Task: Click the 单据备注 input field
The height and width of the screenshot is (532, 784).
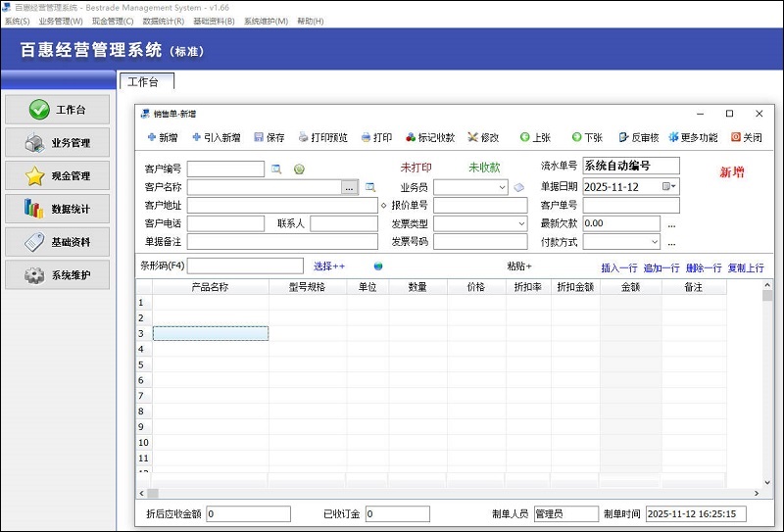Action: [x=282, y=242]
